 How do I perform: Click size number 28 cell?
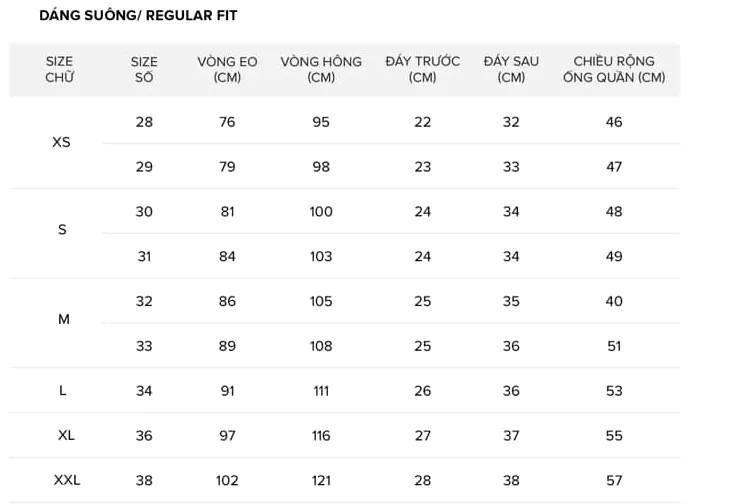[x=144, y=122]
